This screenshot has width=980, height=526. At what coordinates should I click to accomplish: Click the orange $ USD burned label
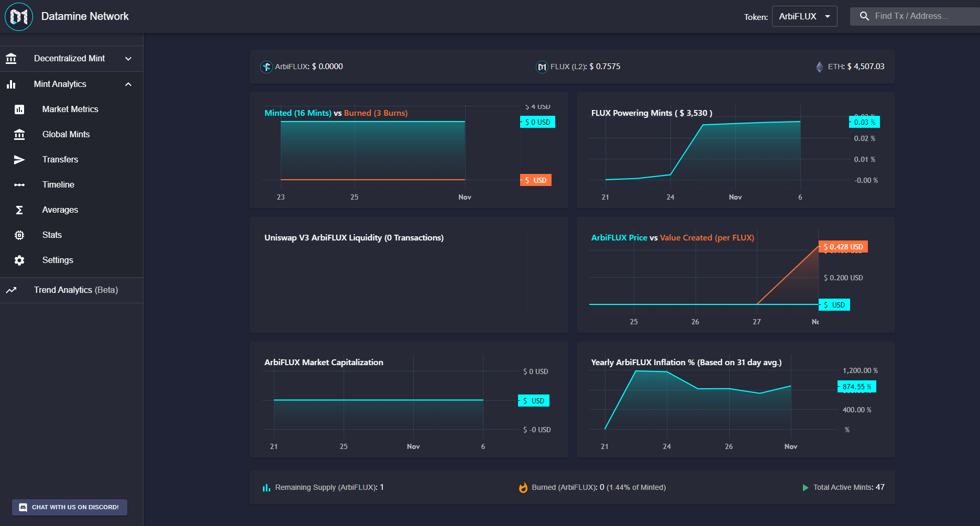tap(536, 180)
